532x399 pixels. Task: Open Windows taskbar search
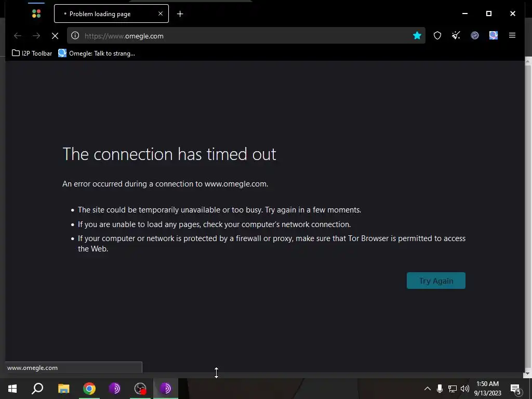(x=37, y=389)
